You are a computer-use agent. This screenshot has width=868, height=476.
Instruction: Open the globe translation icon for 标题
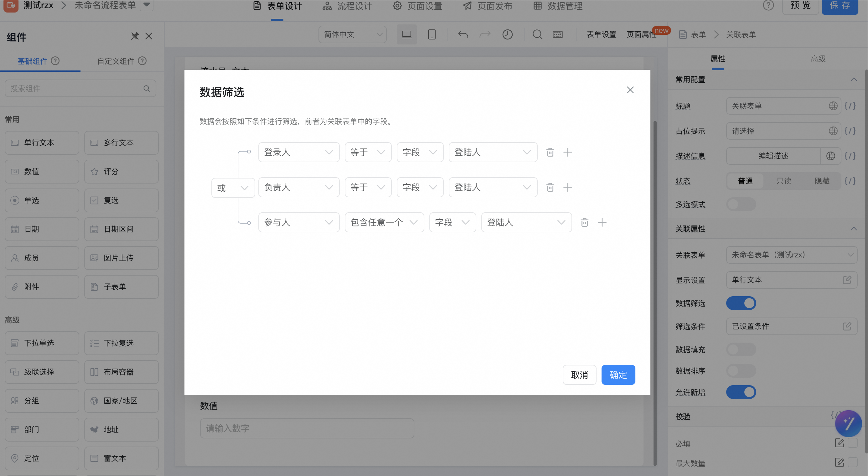833,106
